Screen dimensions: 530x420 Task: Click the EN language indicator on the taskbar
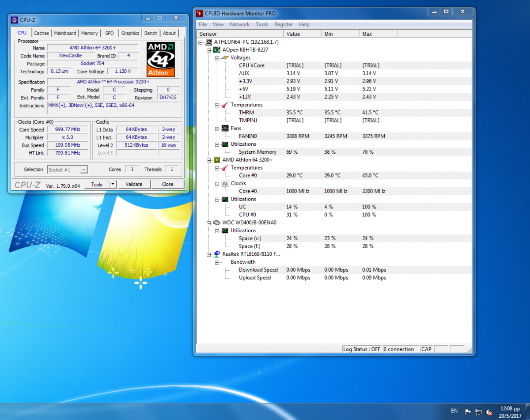click(454, 411)
